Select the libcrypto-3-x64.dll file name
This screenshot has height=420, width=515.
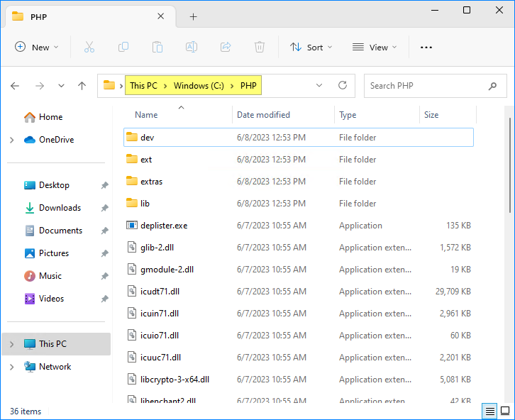[x=175, y=380]
